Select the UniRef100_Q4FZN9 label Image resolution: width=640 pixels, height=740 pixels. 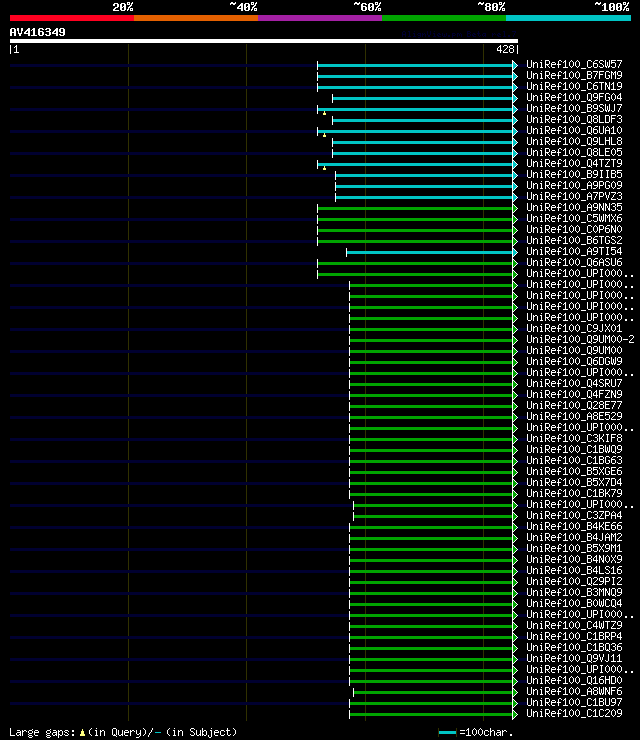click(x=574, y=395)
